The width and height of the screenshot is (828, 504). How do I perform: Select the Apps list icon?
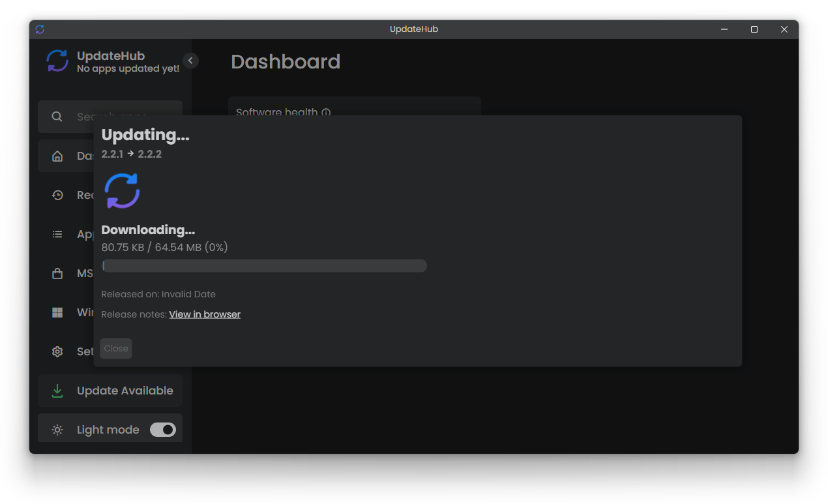[57, 233]
